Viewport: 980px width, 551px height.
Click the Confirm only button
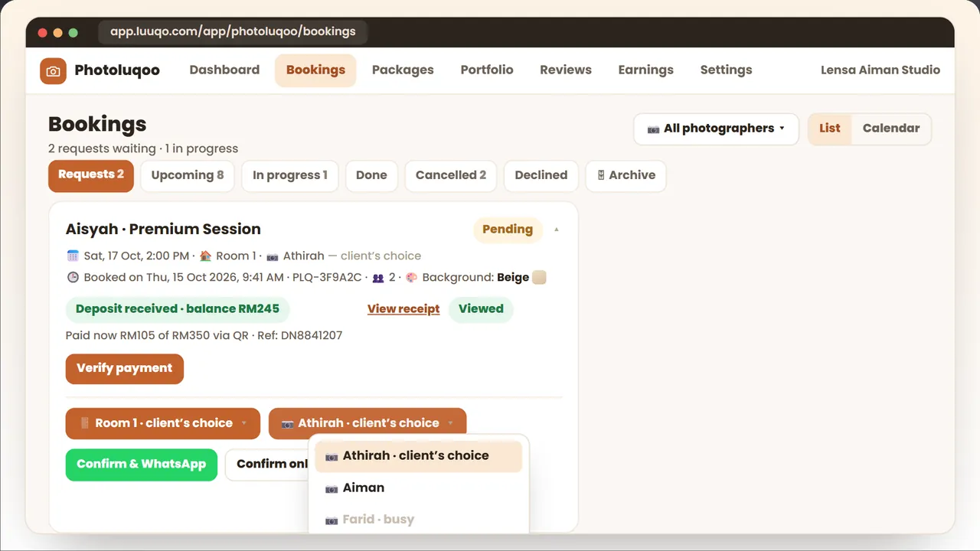coord(268,465)
